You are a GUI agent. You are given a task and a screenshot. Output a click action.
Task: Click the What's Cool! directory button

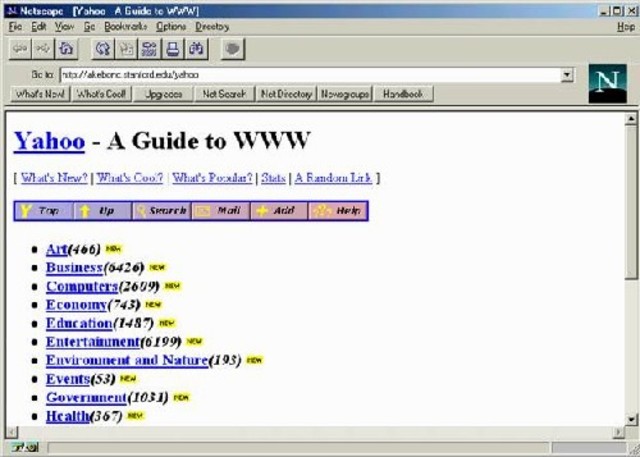(x=101, y=94)
